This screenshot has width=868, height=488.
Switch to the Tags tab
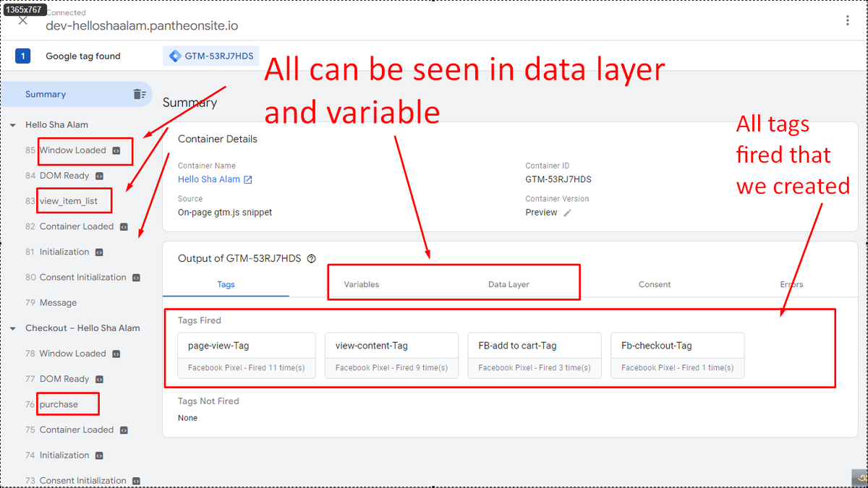point(226,284)
